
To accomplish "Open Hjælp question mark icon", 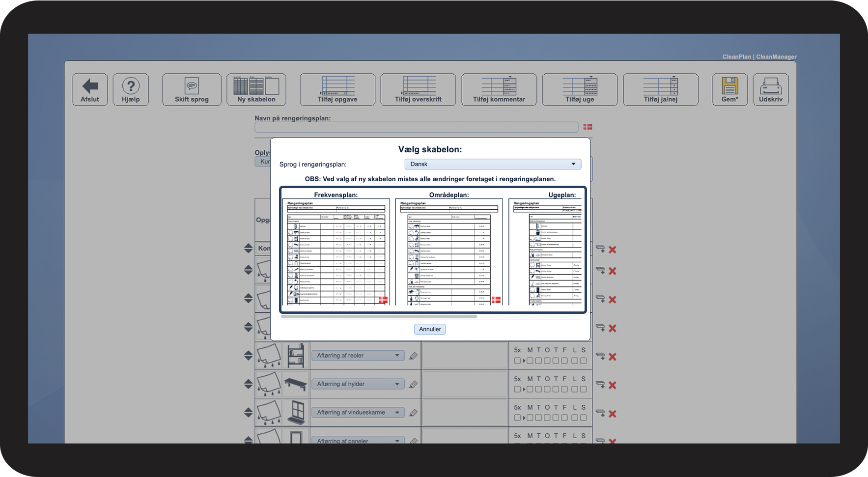I will coord(131,86).
